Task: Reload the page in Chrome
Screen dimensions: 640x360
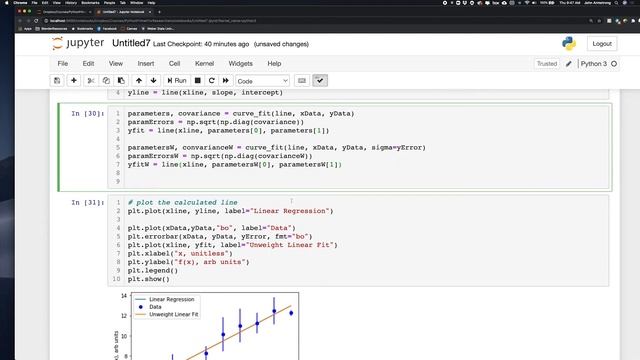Action: [36, 20]
